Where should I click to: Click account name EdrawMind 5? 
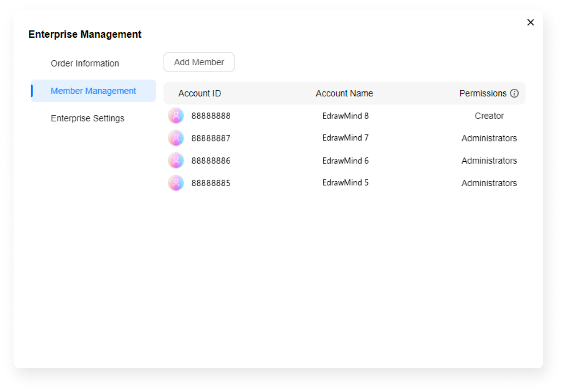click(x=345, y=183)
